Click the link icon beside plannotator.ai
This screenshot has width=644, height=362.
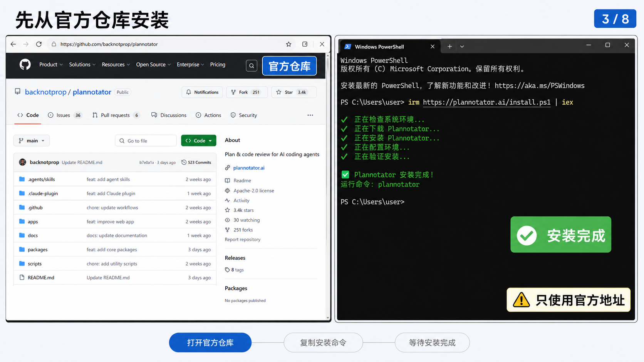(x=228, y=168)
